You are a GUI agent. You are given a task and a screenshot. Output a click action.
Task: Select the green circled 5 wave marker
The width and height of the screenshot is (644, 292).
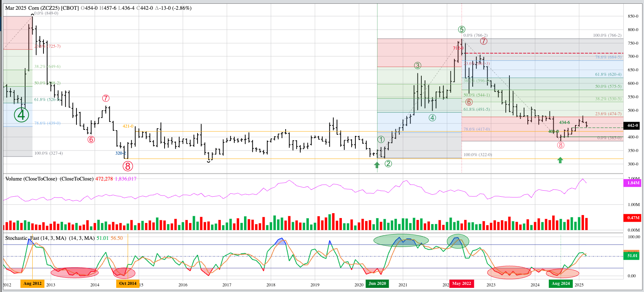[461, 30]
